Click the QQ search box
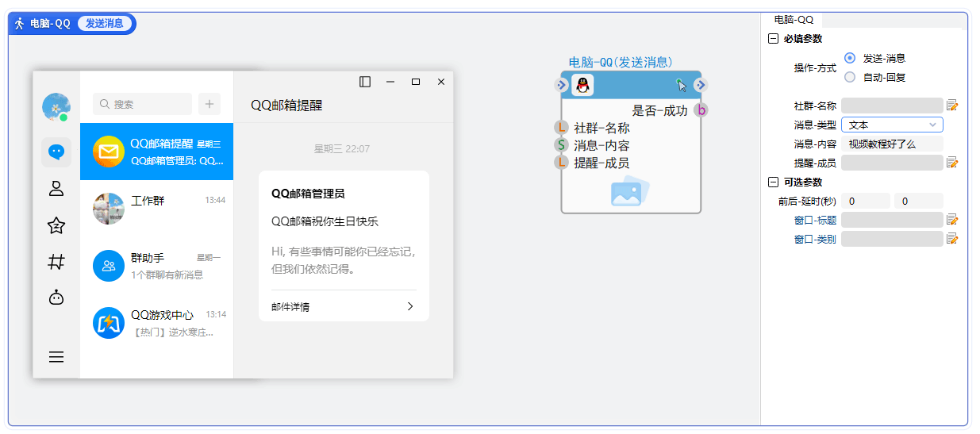This screenshot has height=434, width=980. point(143,104)
